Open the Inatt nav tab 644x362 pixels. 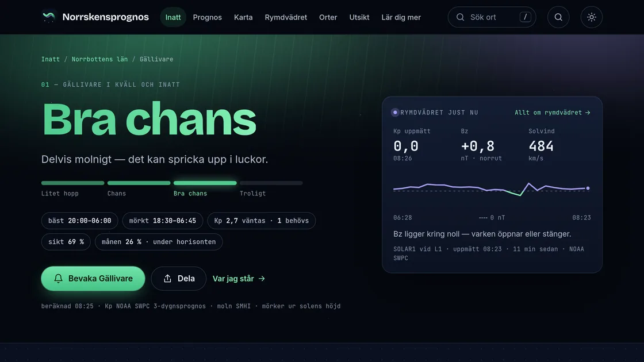[x=173, y=17]
